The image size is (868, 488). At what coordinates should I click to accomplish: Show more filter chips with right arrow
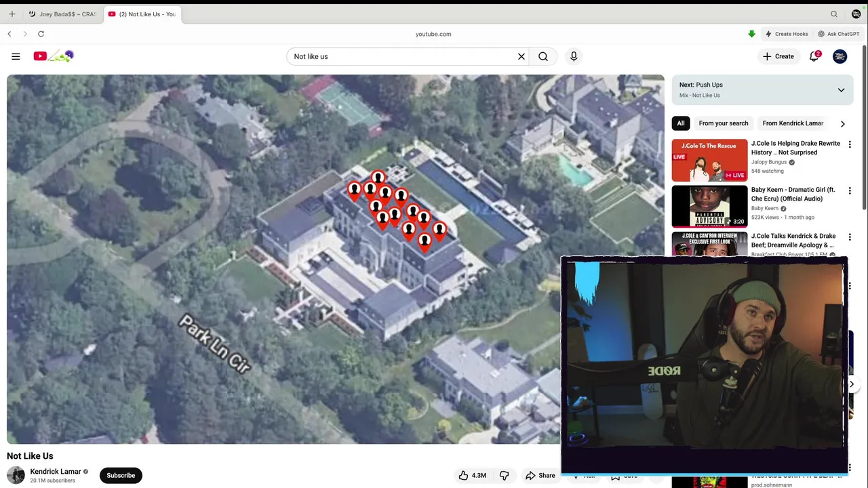(x=843, y=123)
